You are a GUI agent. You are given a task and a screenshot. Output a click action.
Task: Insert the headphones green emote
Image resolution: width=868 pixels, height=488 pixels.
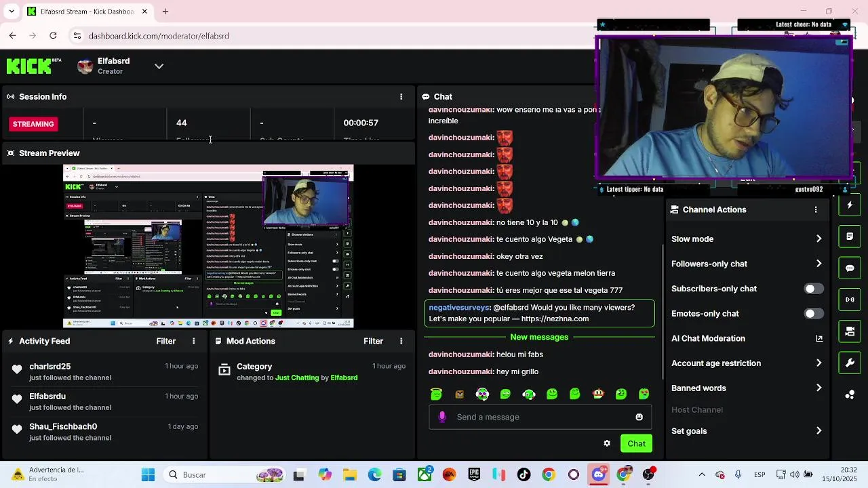529,394
